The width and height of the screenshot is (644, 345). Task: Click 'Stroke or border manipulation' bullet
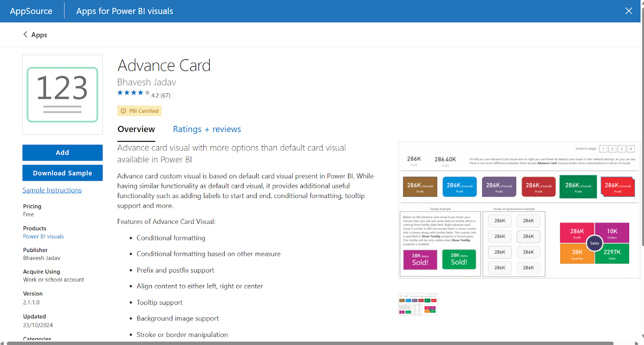[x=182, y=335]
